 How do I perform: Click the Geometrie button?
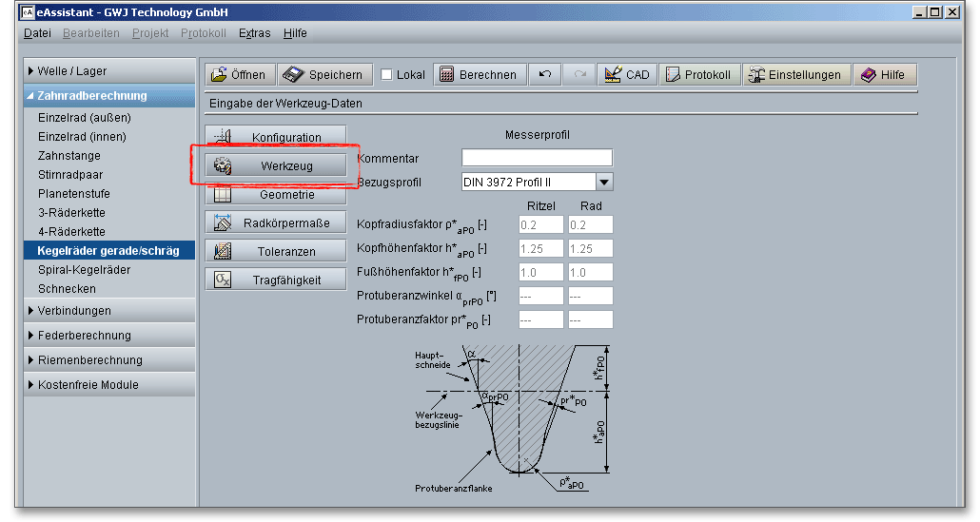pos(276,195)
